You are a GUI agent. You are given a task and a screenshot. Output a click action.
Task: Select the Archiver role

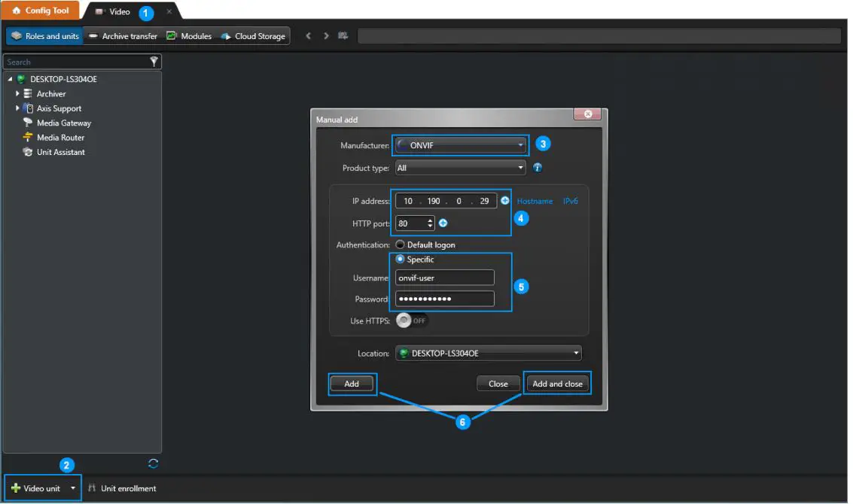point(51,93)
